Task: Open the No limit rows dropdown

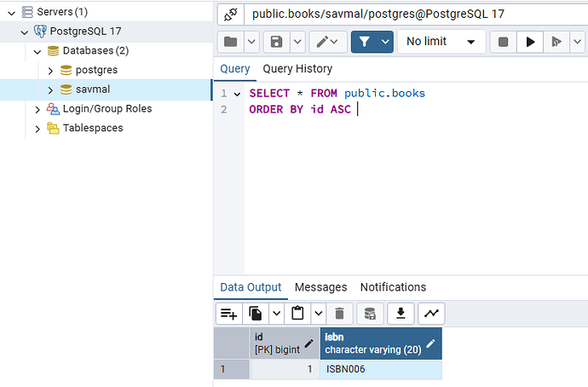Action: tap(441, 42)
